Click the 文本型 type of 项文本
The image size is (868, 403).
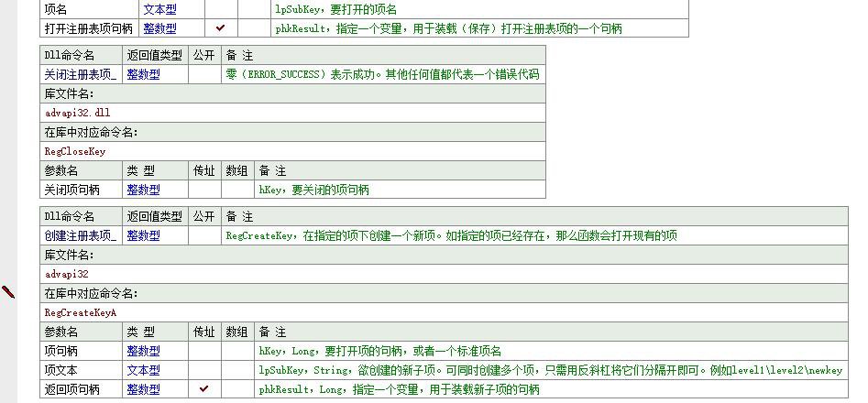(x=143, y=370)
